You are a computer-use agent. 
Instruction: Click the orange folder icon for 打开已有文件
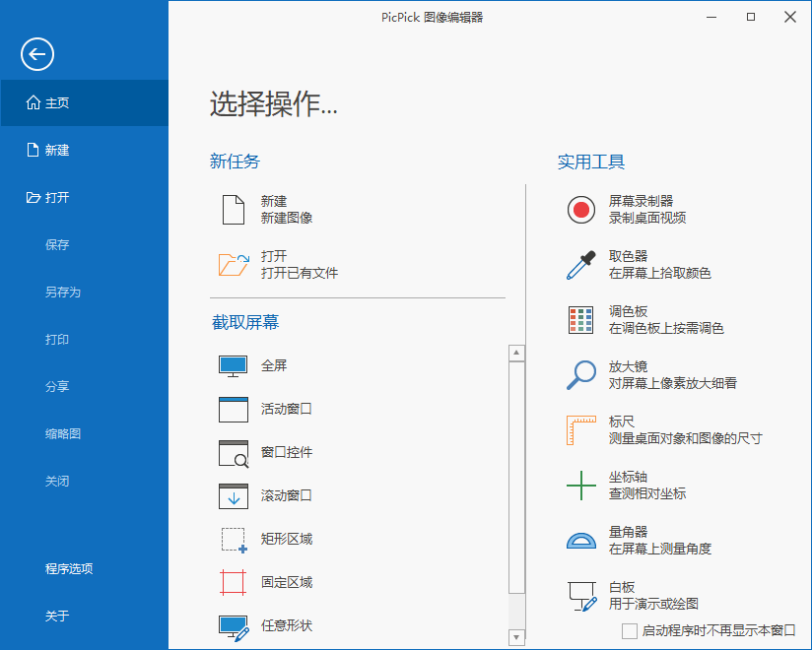[x=234, y=265]
